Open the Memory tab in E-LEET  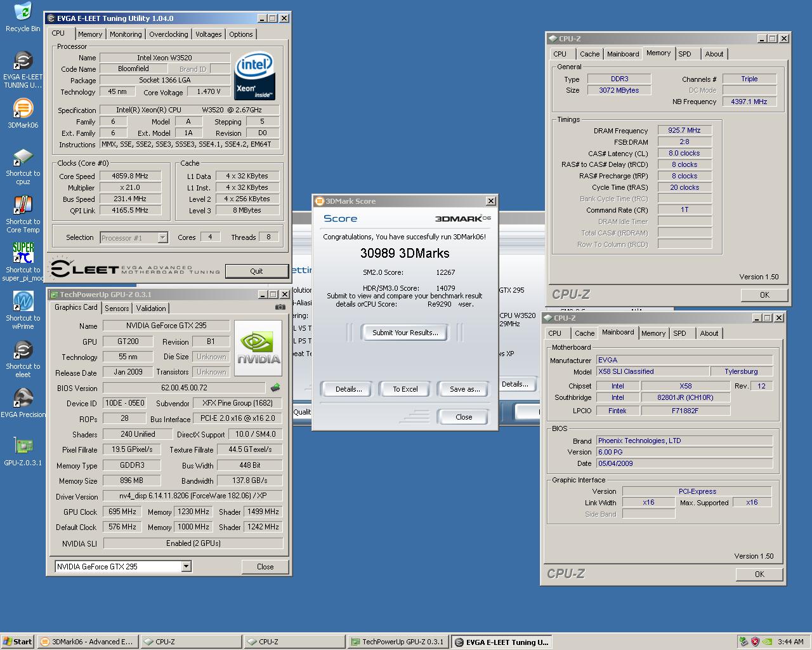coord(90,34)
